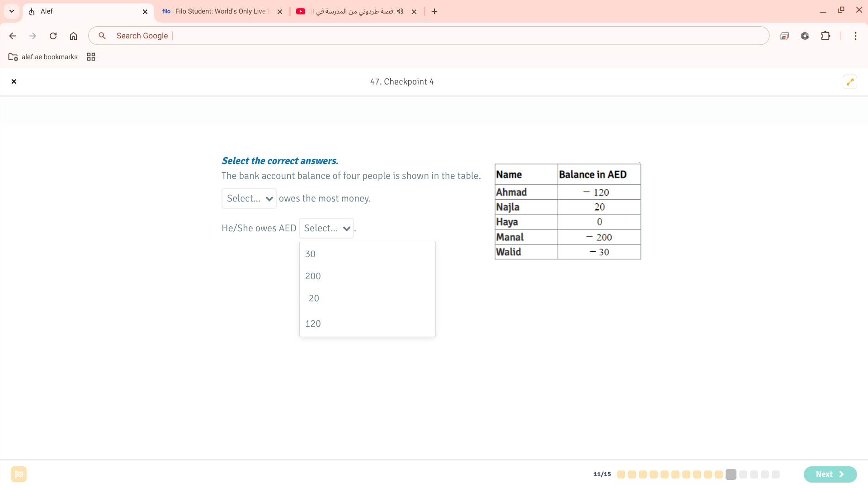Mute the audio in the YouTube tab
Screen dimensions: 868x488
pyautogui.click(x=400, y=11)
